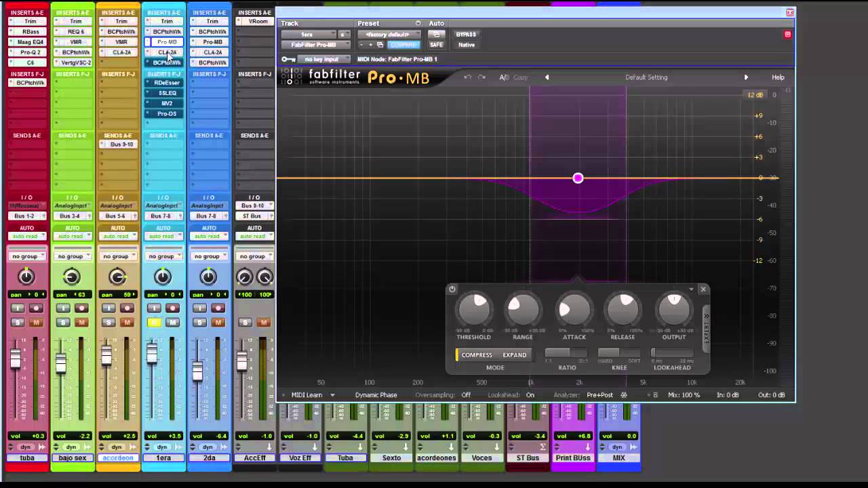Screen dimensions: 868x488
Task: Toggle the Pro-MB band power button
Action: tap(452, 289)
